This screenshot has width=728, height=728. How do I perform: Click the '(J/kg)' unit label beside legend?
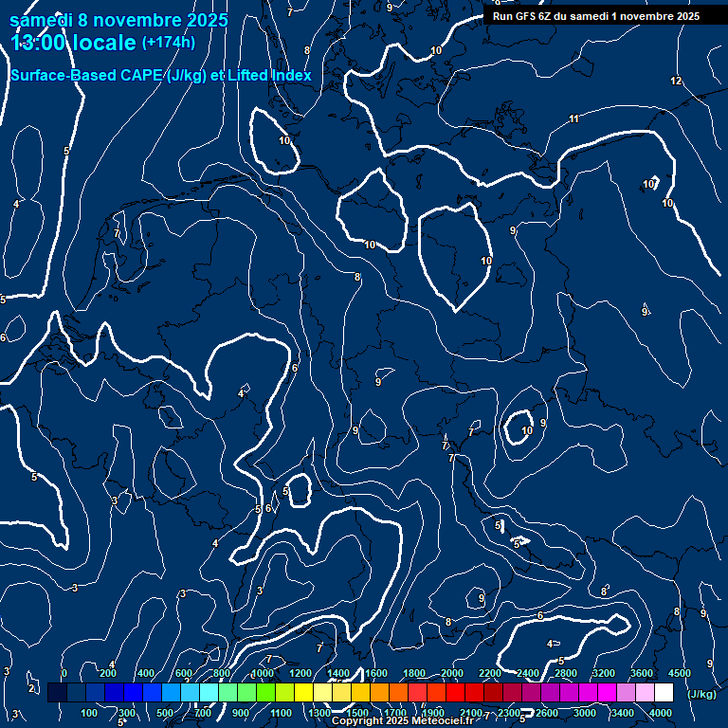point(701,694)
